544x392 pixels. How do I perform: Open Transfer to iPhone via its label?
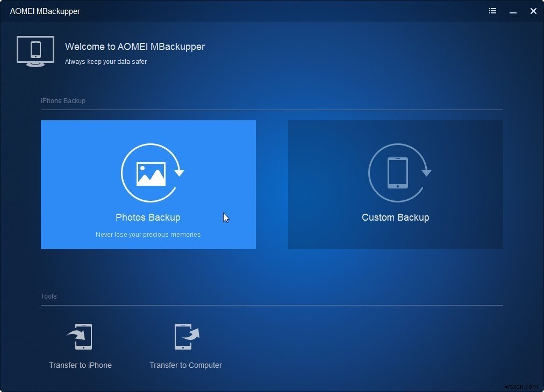click(80, 365)
